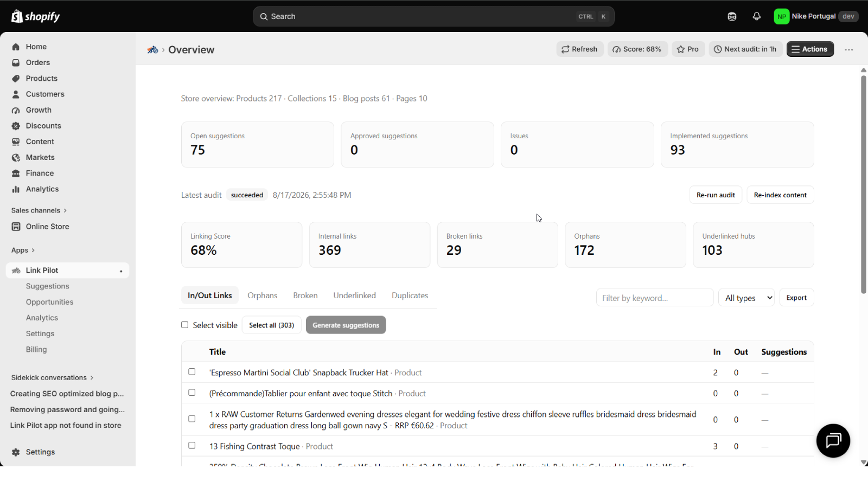Screen dimensions: 868x488
Task: Click the Link Pilot breadcrumb icon
Action: click(x=152, y=50)
